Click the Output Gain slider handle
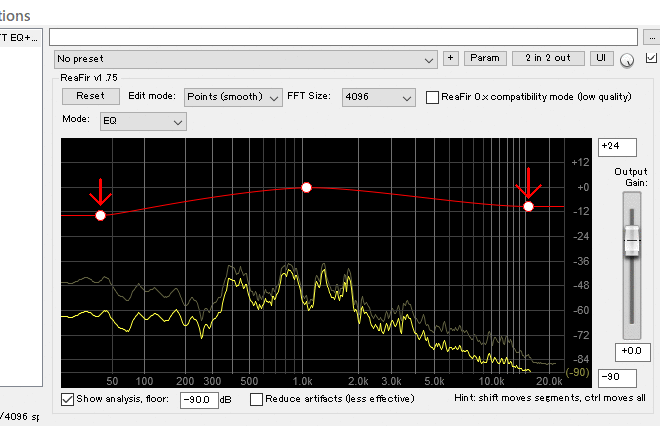The image size is (660, 426). click(x=630, y=240)
